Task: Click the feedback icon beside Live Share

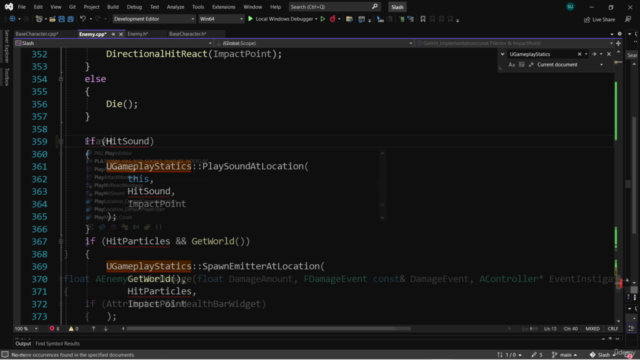Action: click(628, 19)
